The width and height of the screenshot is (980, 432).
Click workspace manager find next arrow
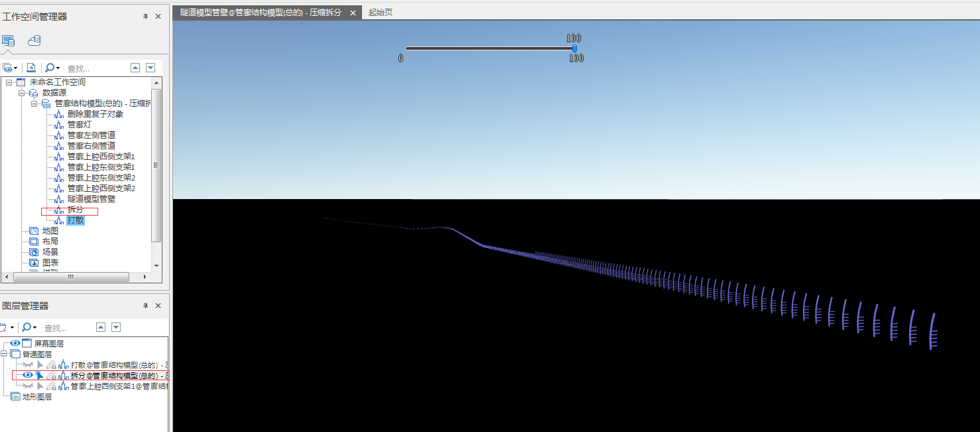(151, 68)
